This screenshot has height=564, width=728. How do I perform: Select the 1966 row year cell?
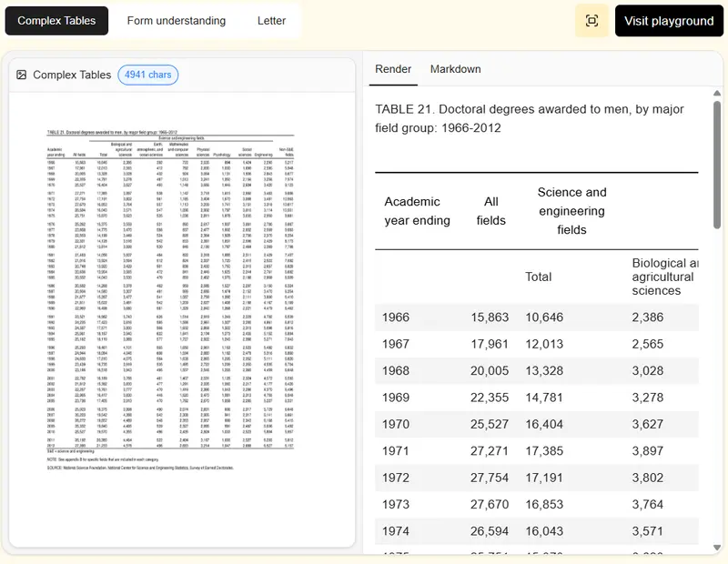coord(398,317)
